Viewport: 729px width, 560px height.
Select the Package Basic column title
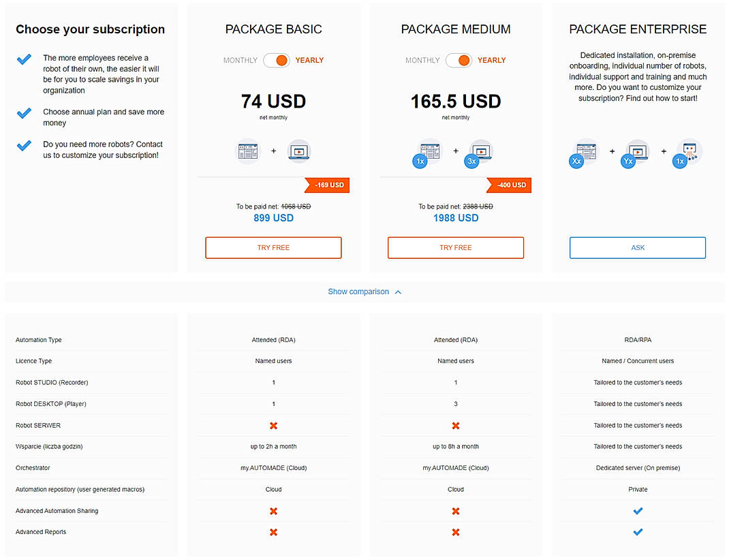coord(273,29)
